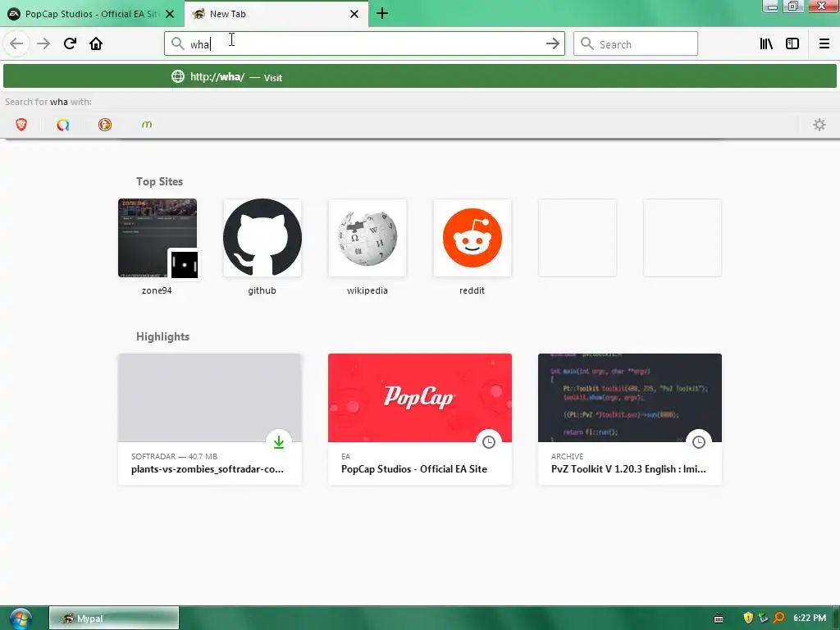The image size is (840, 630).
Task: Open the Windows Start orb
Action: tap(20, 619)
